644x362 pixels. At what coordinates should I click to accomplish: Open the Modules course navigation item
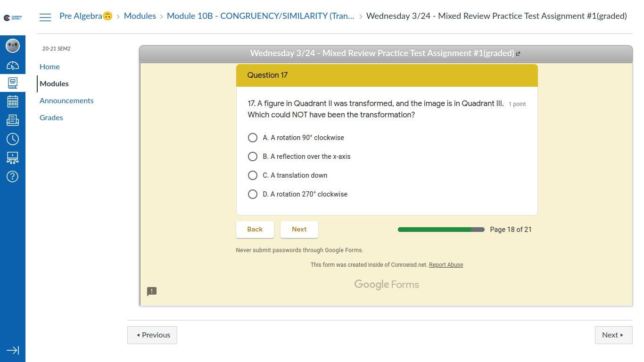(x=54, y=83)
